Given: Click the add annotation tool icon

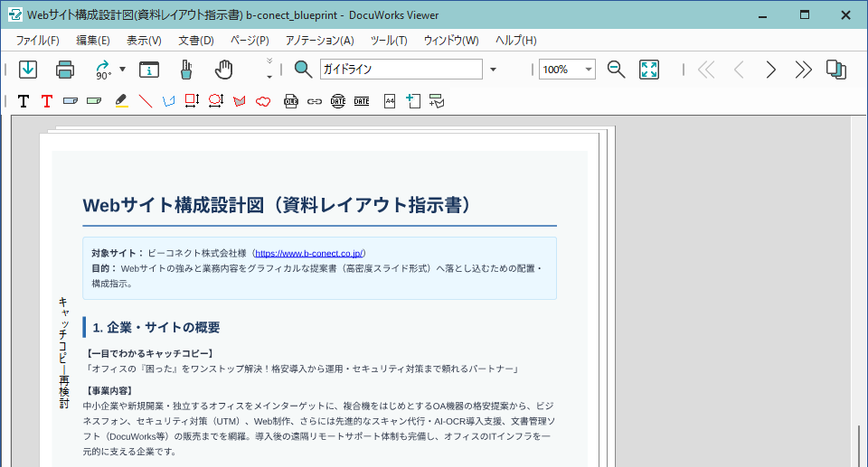Looking at the screenshot, I should point(437,101).
